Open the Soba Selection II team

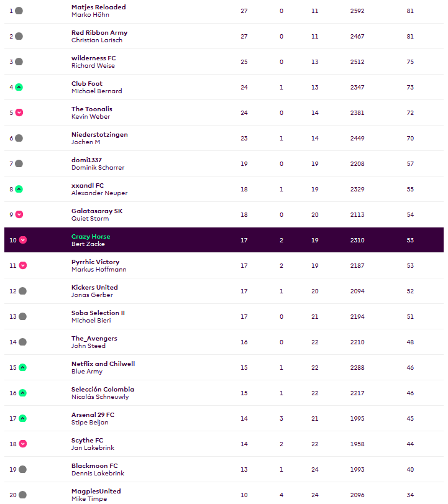coord(98,313)
